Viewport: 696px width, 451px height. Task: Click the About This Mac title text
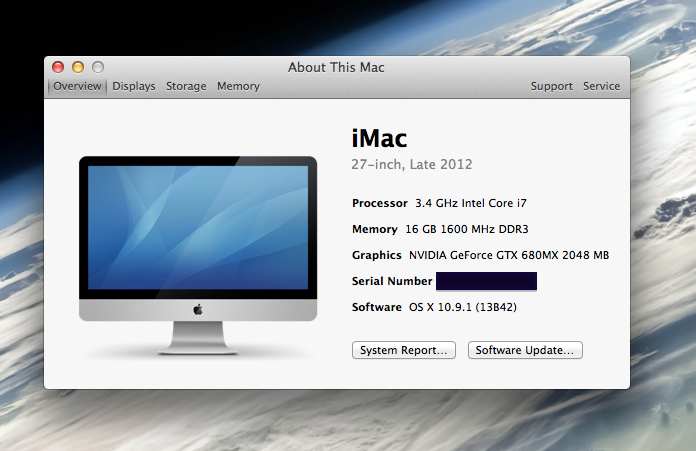coord(336,67)
